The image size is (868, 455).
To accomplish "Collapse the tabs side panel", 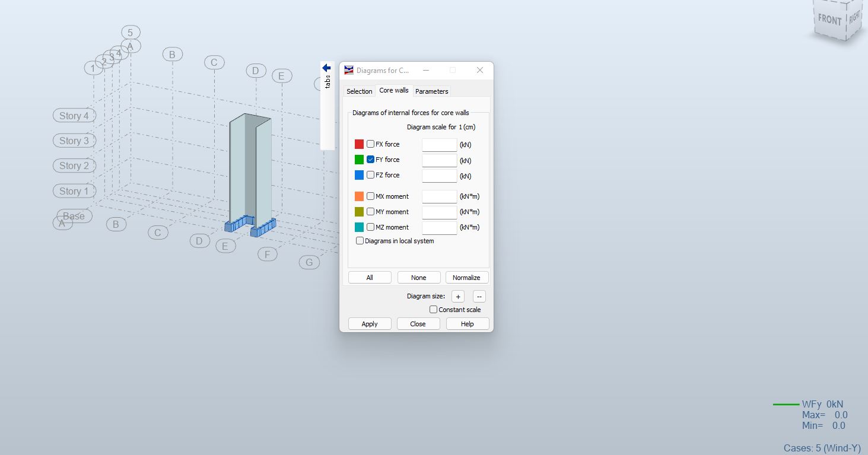I will click(326, 68).
